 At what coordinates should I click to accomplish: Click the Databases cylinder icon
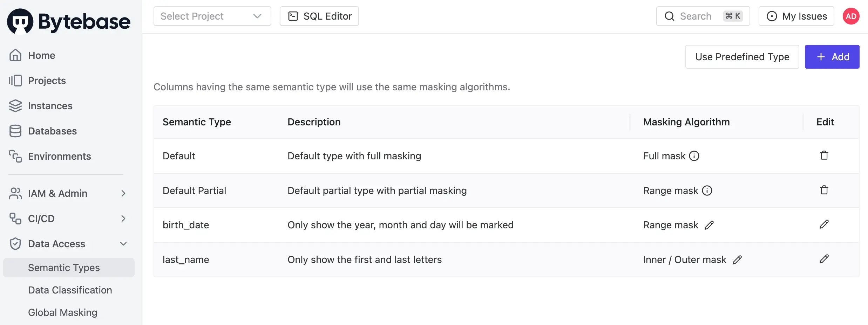[x=15, y=131]
